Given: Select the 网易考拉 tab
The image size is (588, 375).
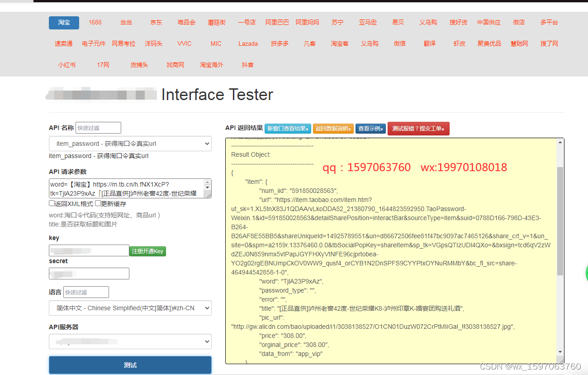Looking at the screenshot, I should point(123,44).
